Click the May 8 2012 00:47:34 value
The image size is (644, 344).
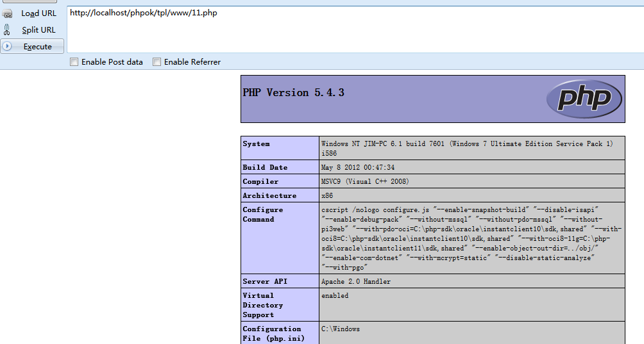tap(358, 167)
